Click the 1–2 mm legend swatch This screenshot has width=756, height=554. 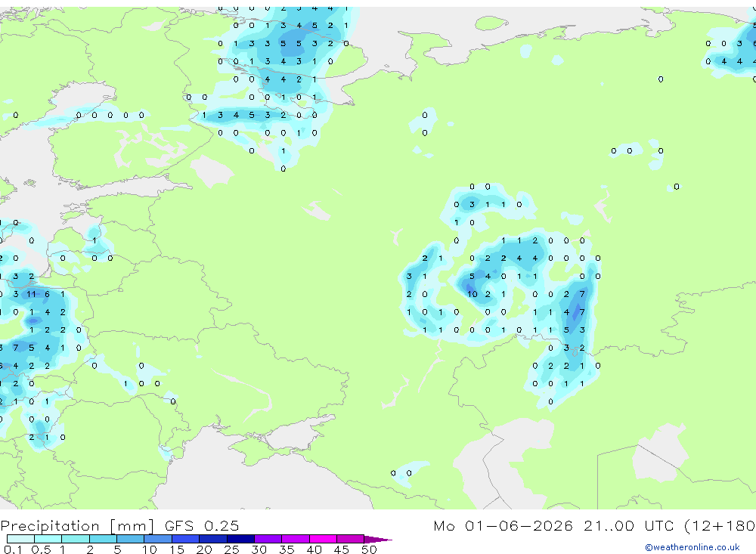pos(76,539)
